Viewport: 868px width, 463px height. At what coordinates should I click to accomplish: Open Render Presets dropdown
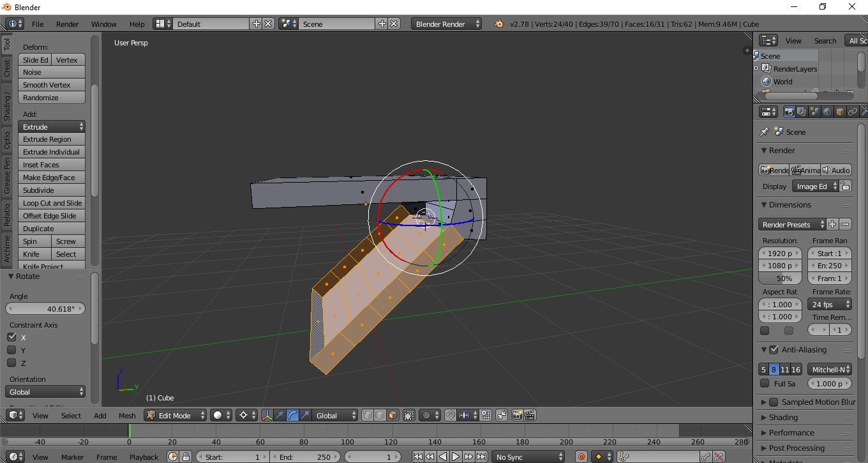coord(792,224)
